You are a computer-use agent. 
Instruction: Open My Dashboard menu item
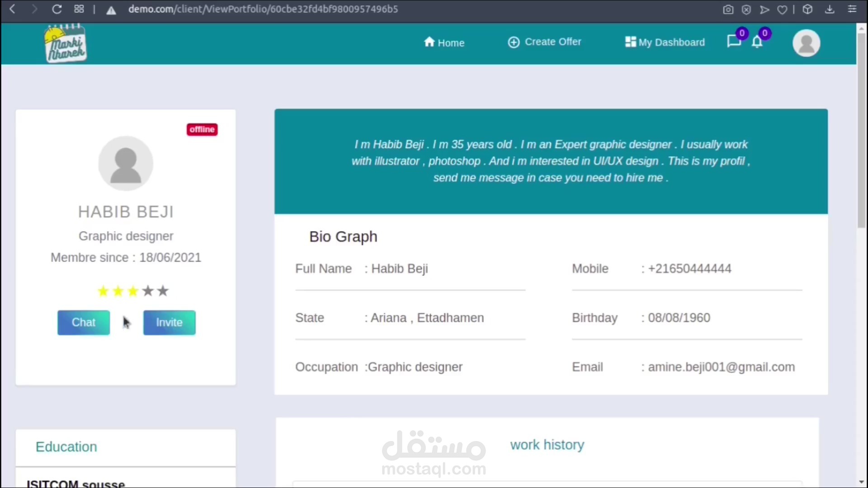[665, 42]
